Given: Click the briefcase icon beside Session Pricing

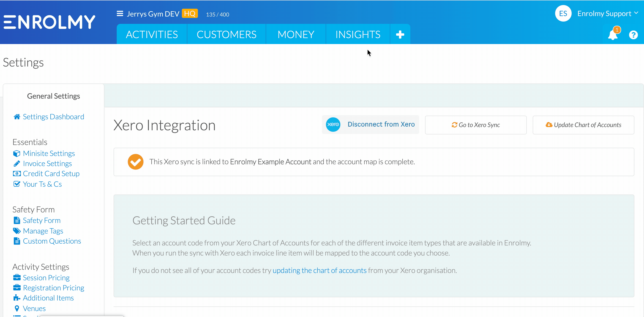Looking at the screenshot, I should (x=17, y=278).
